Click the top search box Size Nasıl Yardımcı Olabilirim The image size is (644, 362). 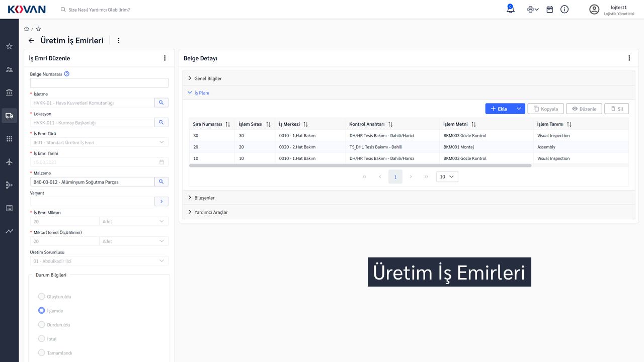coord(99,10)
